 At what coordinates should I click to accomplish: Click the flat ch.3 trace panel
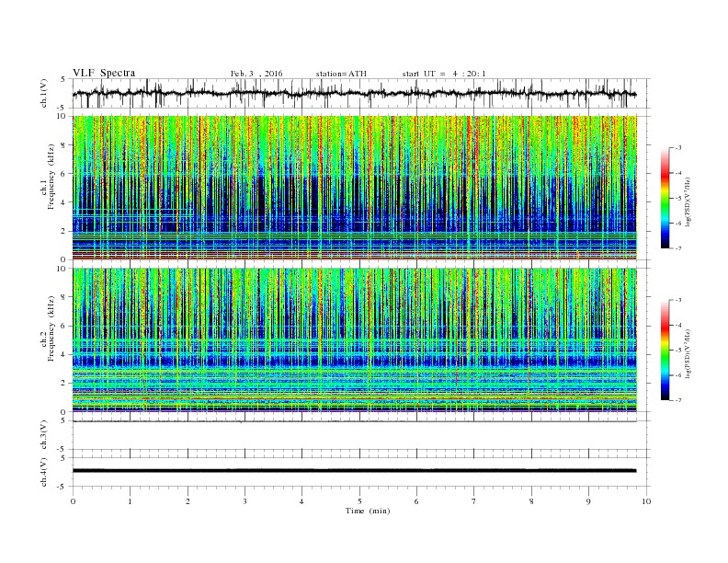pos(361,435)
